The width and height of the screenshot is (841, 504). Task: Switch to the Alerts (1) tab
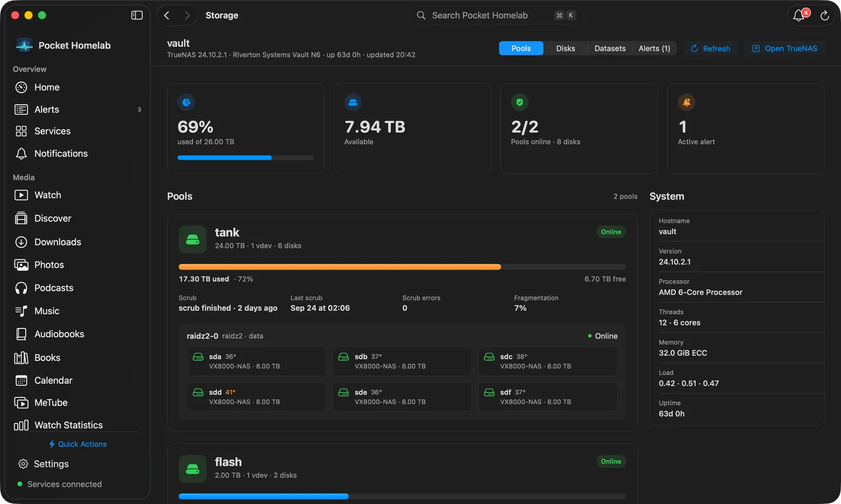tap(654, 48)
